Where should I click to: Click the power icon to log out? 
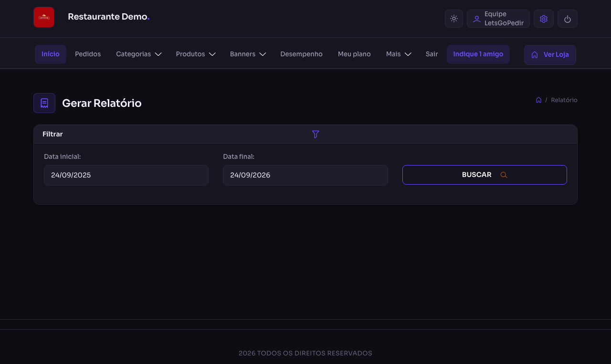568,19
